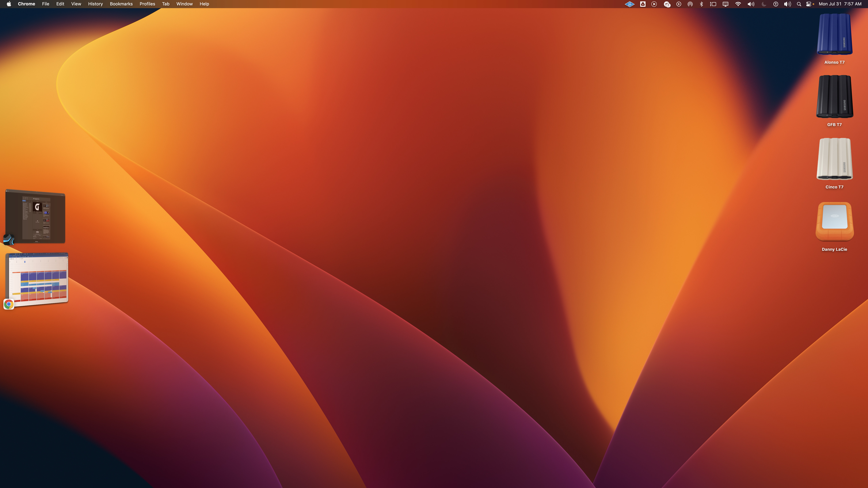Open Accessibility Shortcuts menu bar icon
868x488 pixels.
(x=776, y=4)
